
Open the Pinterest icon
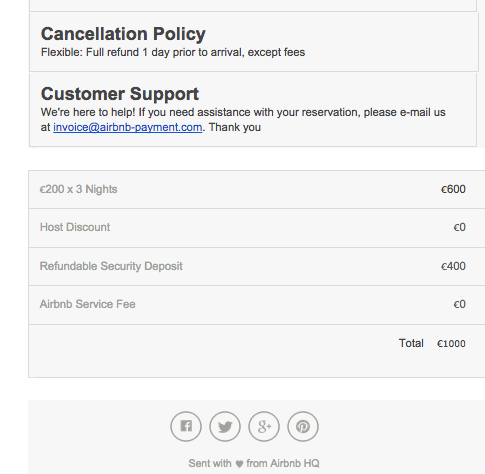coord(303,426)
